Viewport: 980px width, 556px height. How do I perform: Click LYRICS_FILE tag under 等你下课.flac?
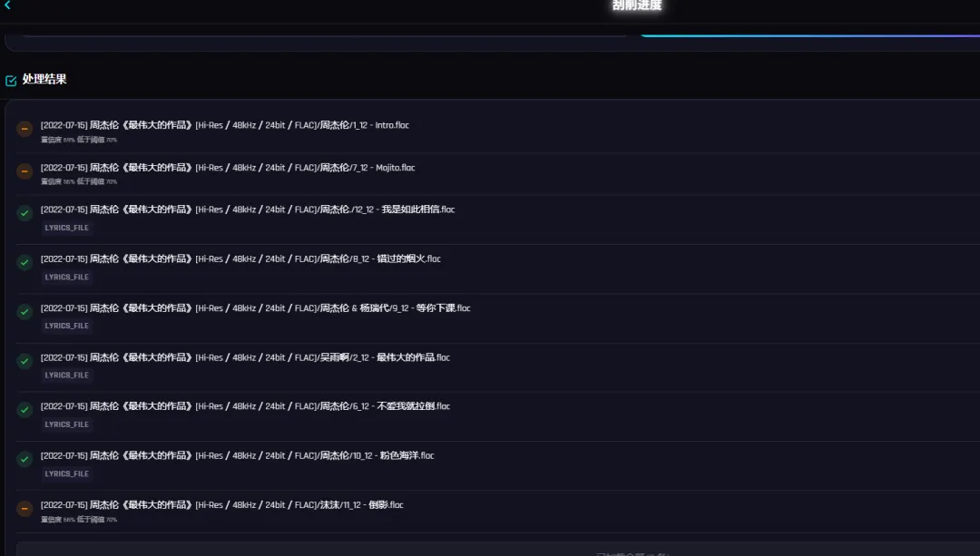coord(67,327)
